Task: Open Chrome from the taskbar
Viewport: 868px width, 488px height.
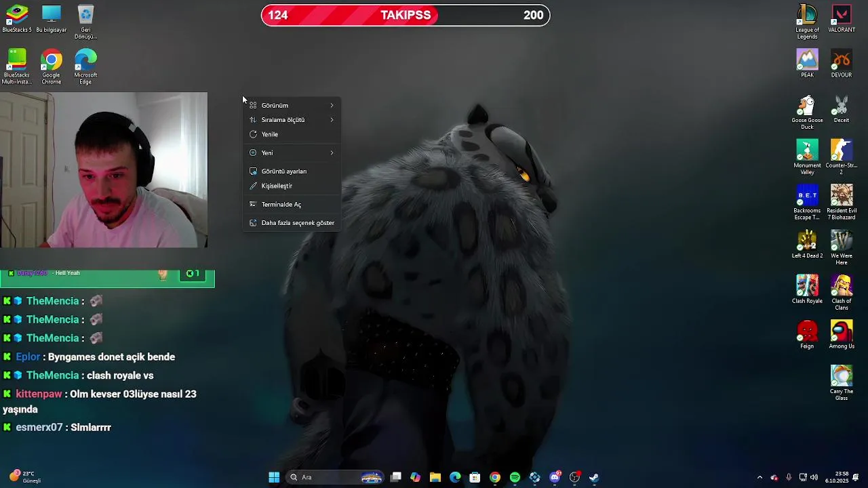Action: click(495, 477)
